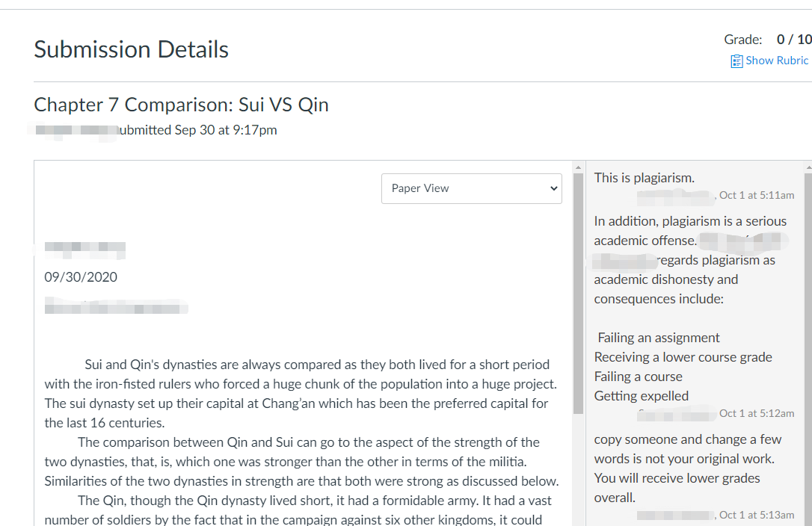Open the Paper View dropdown
Image resolution: width=812 pixels, height=526 pixels.
click(x=472, y=188)
